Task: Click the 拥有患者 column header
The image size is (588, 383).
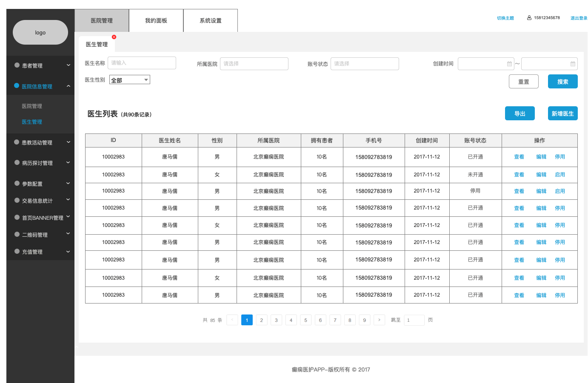Action: pos(322,140)
